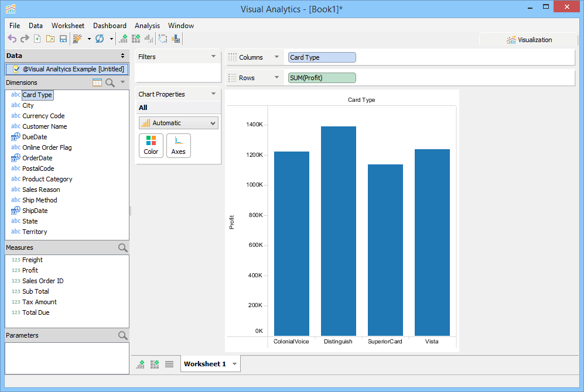The height and width of the screenshot is (392, 584).
Task: Click the data source connect plug icon
Action: coord(77,39)
